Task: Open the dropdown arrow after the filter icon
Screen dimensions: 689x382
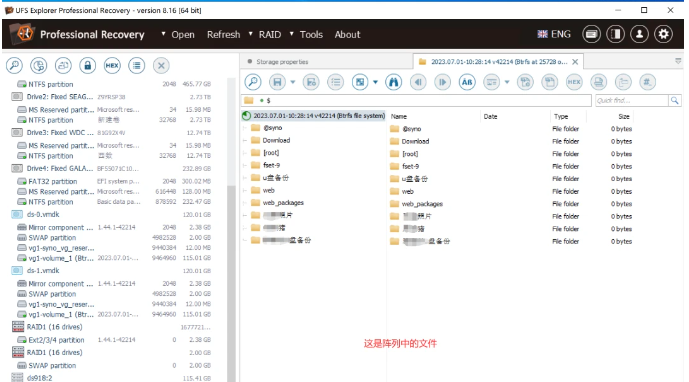Action: pos(507,82)
